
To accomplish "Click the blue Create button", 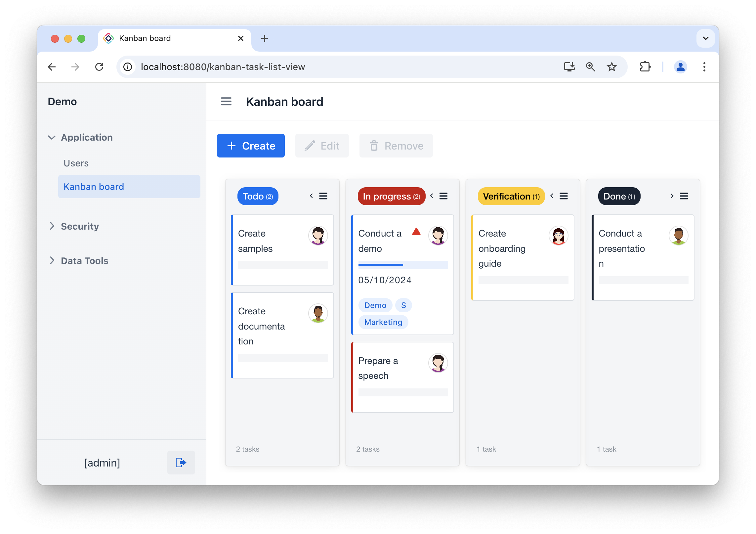I will click(251, 146).
